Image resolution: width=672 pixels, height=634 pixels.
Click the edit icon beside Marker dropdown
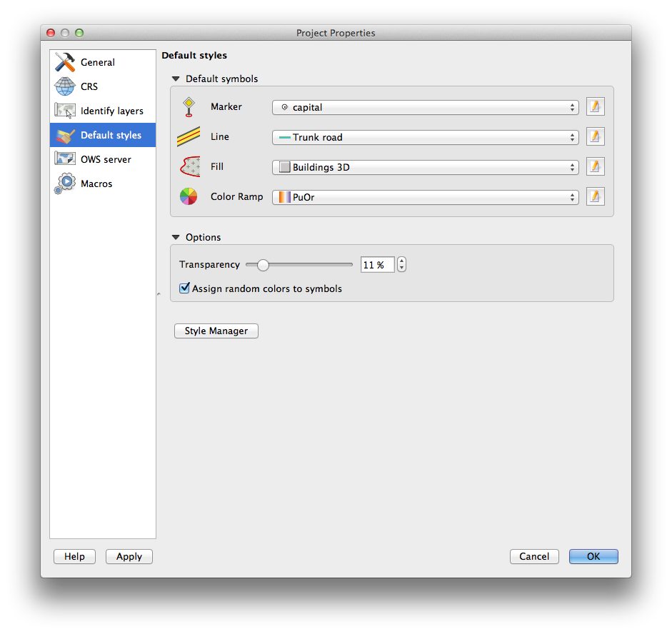595,107
